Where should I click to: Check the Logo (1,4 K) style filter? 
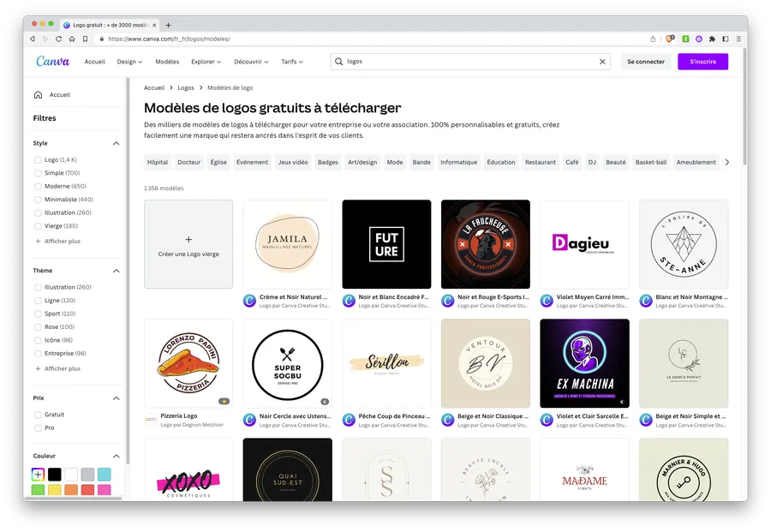[x=38, y=160]
